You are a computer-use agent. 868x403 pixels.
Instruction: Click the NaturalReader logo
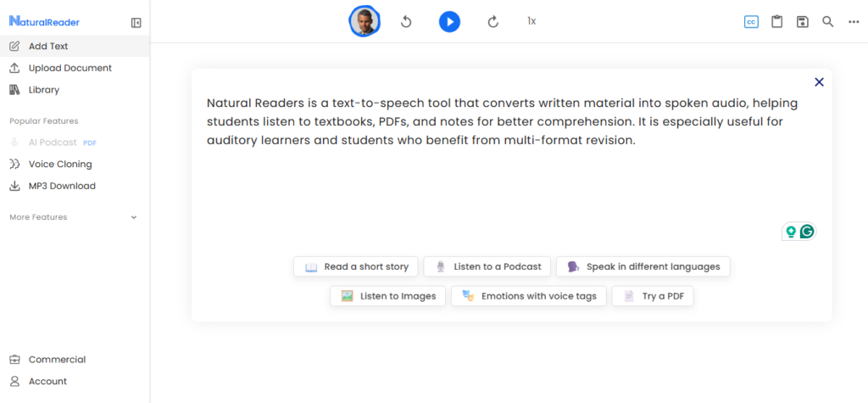[44, 22]
